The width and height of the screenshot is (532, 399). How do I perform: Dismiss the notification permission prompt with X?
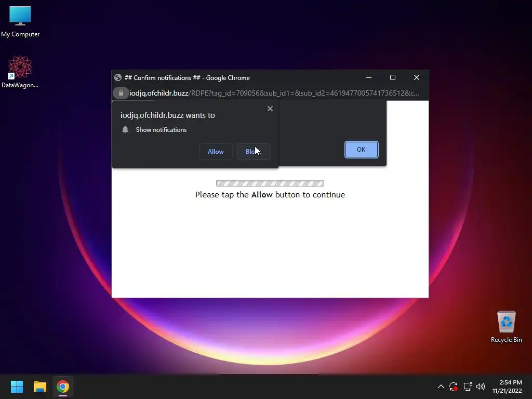tap(270, 109)
